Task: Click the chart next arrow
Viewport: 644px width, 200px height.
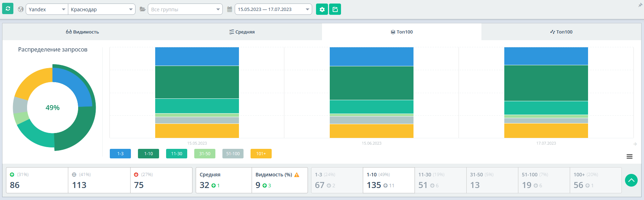Action: coord(635,144)
